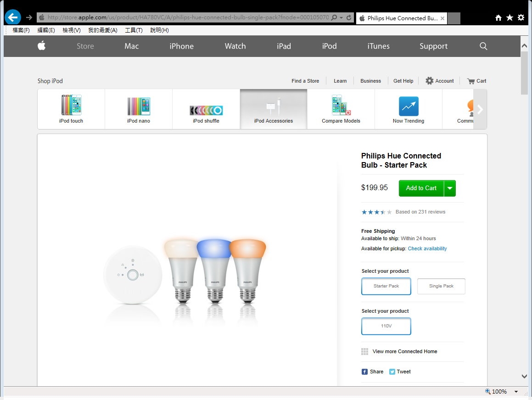Open a new blank browser tab

454,18
